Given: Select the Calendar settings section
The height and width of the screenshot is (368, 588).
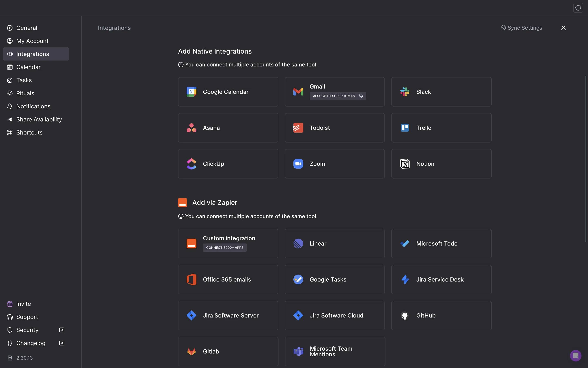Looking at the screenshot, I should click(36, 67).
